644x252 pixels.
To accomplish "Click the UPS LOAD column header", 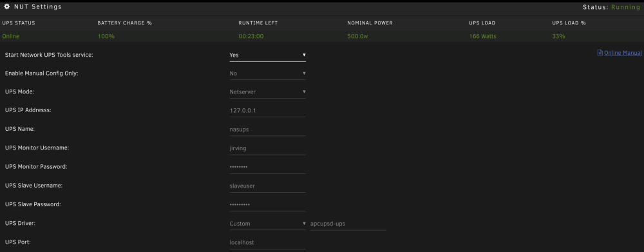I will tap(482, 23).
